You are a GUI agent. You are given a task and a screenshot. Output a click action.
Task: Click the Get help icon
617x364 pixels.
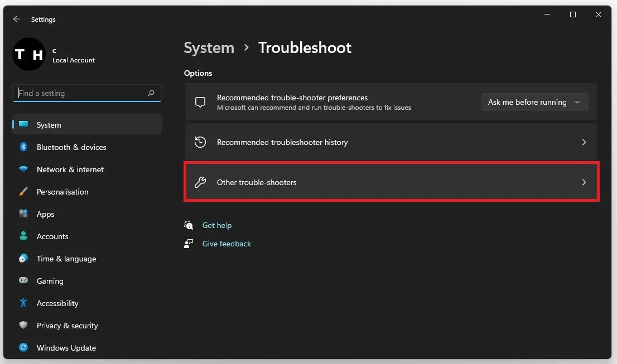click(189, 225)
